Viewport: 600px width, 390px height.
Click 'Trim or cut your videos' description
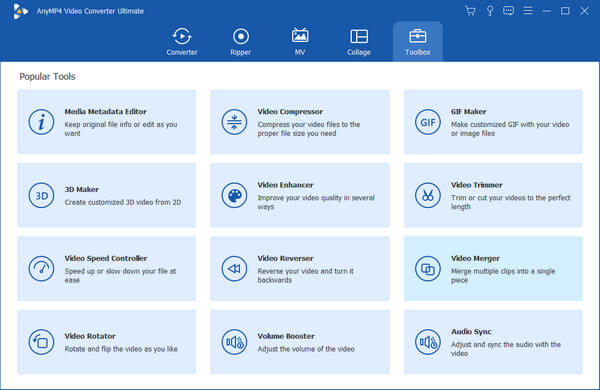pyautogui.click(x=511, y=202)
